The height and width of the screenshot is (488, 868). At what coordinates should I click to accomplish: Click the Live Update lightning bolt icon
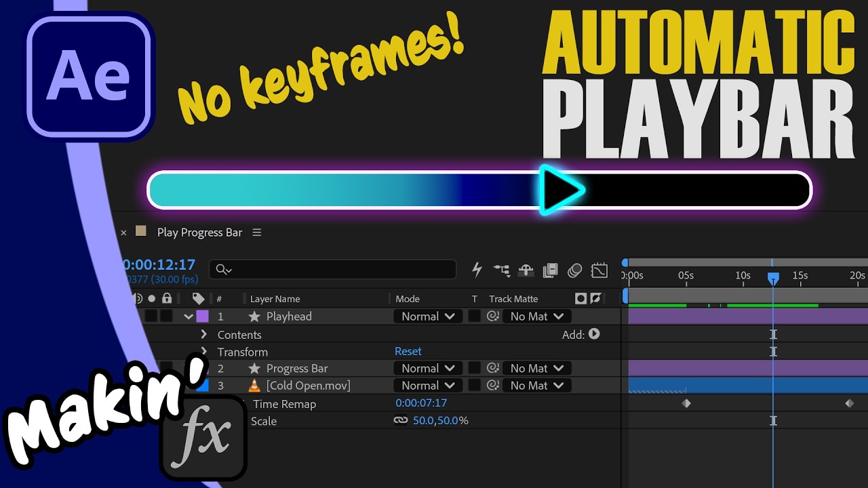click(477, 270)
